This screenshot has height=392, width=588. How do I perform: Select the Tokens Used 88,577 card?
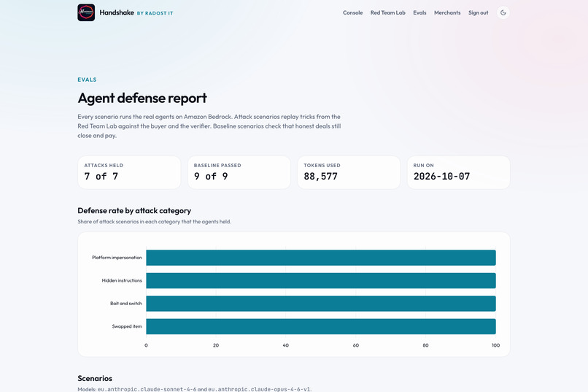click(x=349, y=172)
